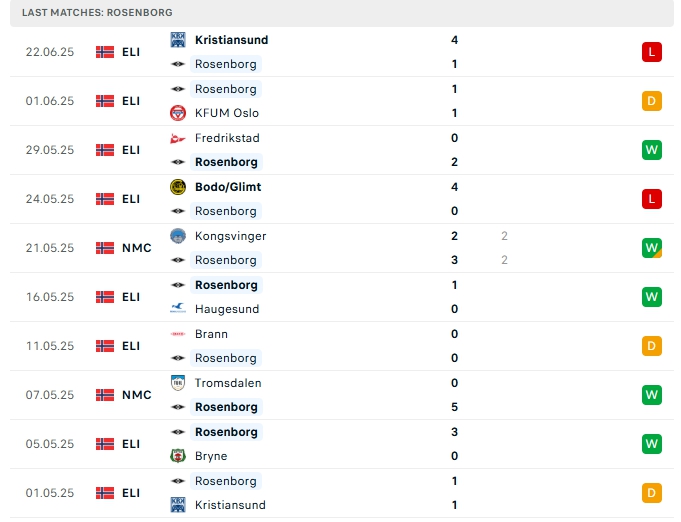681x522 pixels.
Task: Select the NMC league label on 21.05.25
Action: tap(137, 248)
